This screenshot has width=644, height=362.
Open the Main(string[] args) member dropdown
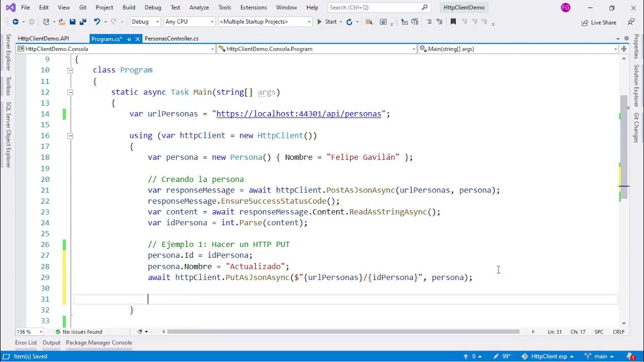point(518,49)
